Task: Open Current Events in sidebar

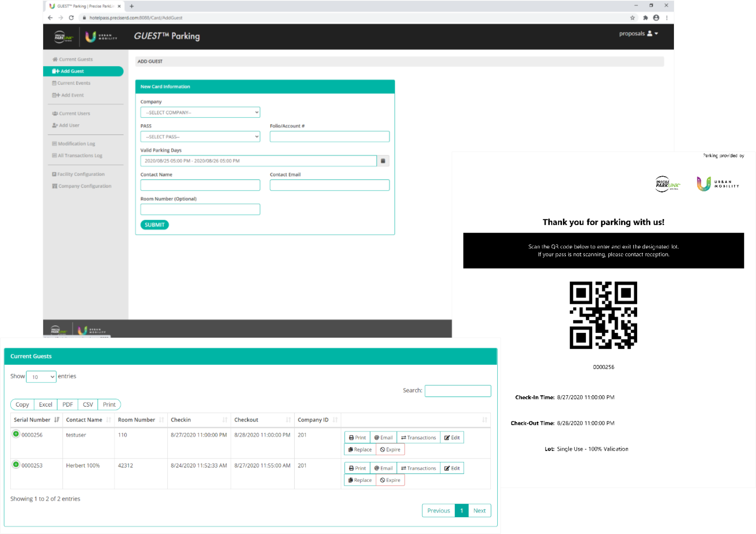Action: pyautogui.click(x=71, y=83)
